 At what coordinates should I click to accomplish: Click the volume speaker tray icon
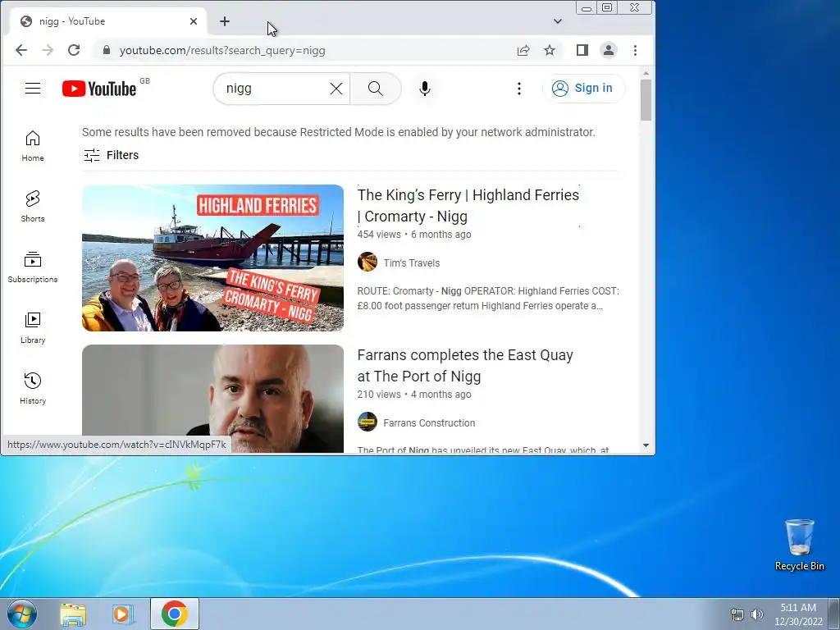point(756,614)
